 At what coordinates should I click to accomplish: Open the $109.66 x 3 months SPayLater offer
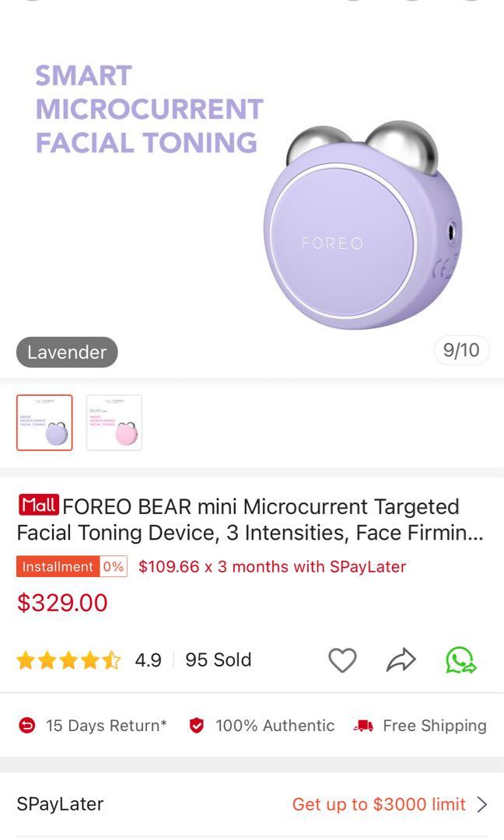pyautogui.click(x=271, y=566)
